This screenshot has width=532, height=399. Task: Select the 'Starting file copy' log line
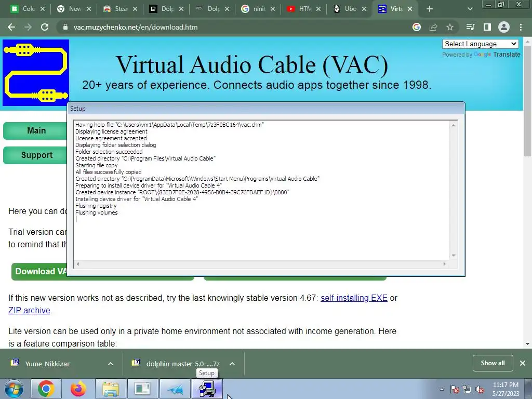(96, 165)
